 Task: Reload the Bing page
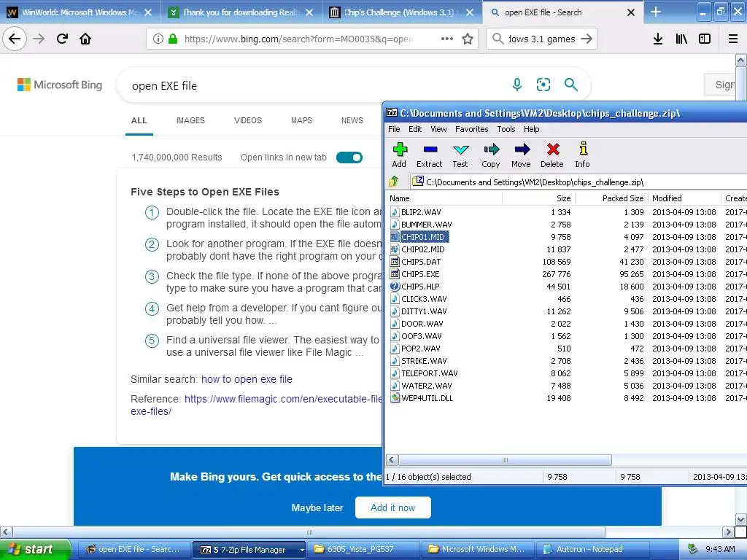pos(62,39)
